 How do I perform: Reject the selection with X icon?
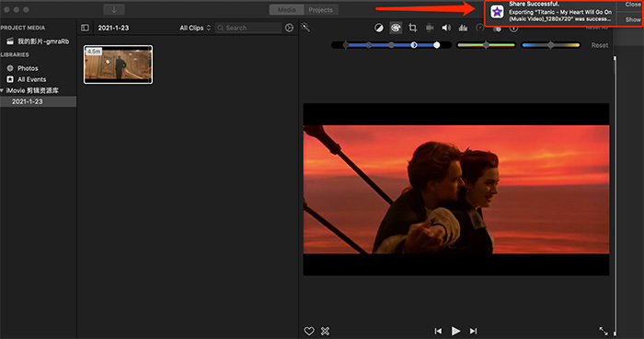325,331
